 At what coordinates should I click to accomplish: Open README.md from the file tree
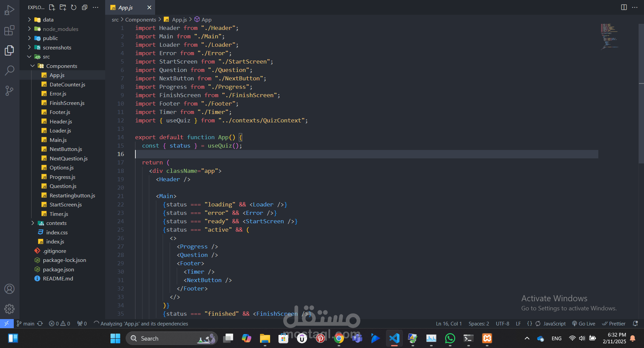pyautogui.click(x=58, y=278)
